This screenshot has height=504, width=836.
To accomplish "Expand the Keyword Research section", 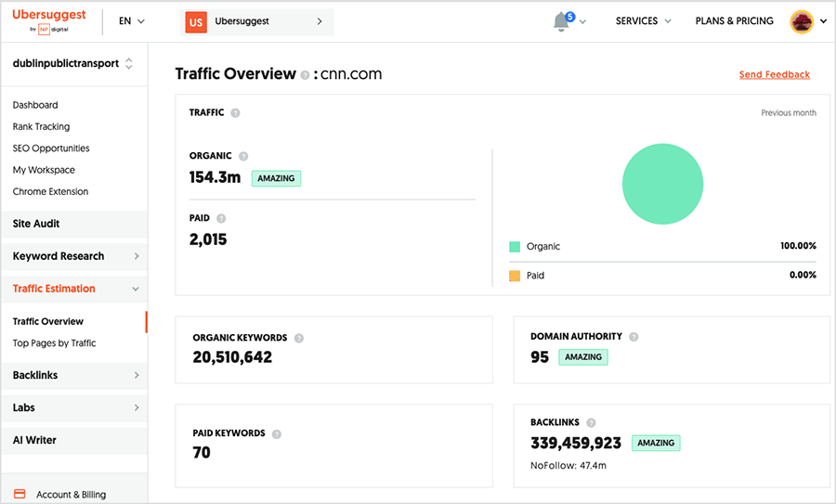I will point(74,256).
